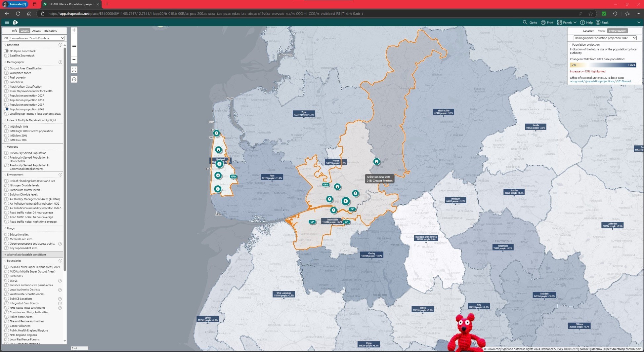Go back in the browser

click(7, 14)
